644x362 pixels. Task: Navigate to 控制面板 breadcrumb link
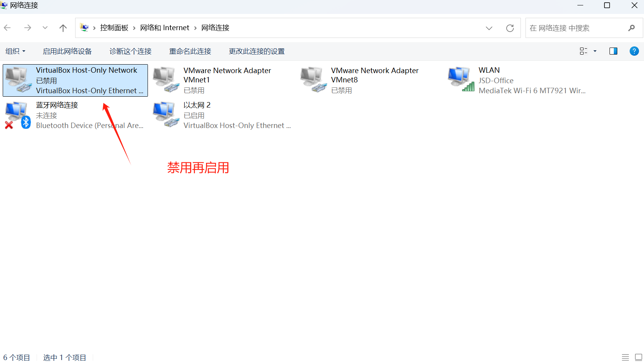tap(114, 28)
